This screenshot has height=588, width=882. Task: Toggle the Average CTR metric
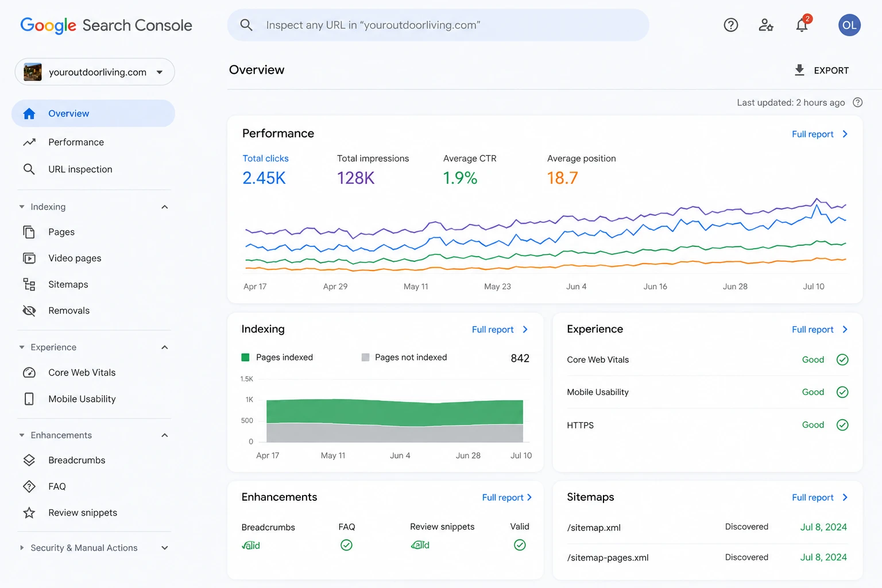pyautogui.click(x=470, y=169)
